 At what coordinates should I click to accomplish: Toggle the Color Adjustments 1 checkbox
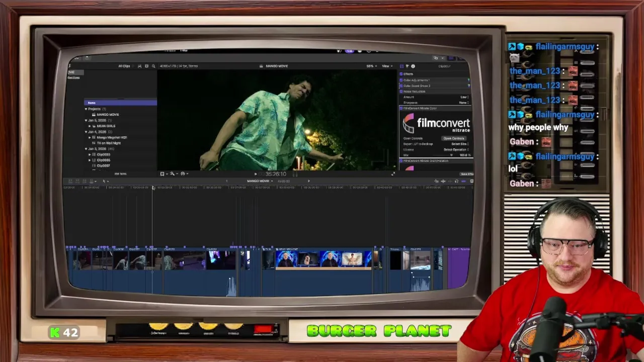(x=401, y=80)
